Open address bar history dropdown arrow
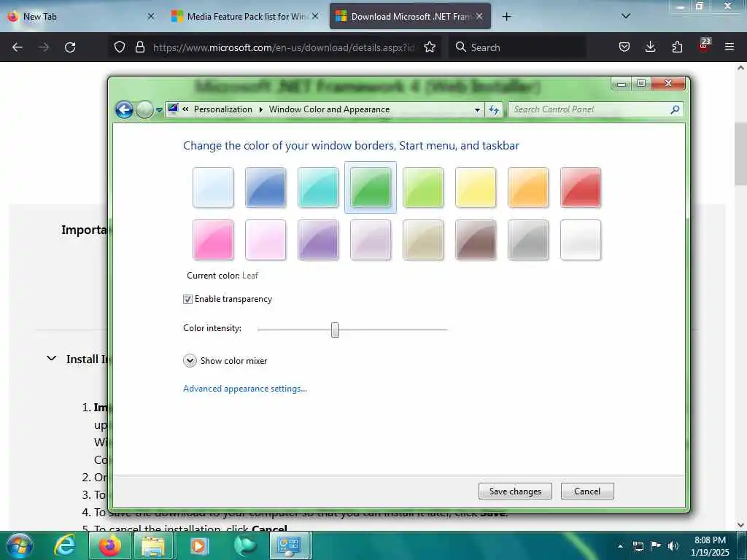 click(x=477, y=110)
